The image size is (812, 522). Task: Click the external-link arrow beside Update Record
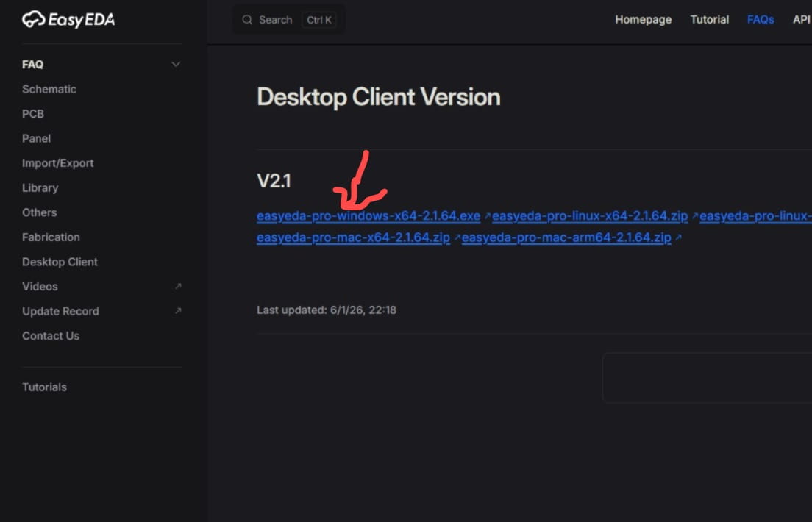[x=177, y=311]
